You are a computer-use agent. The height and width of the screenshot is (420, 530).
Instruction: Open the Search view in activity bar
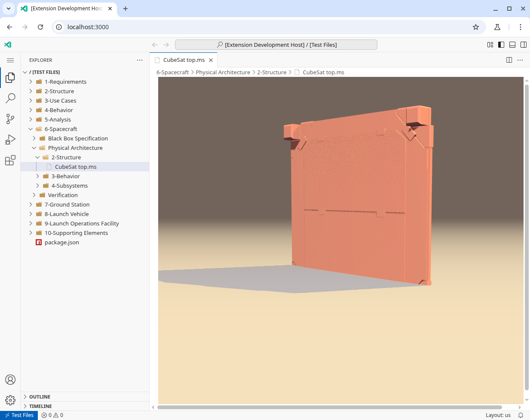(10, 98)
